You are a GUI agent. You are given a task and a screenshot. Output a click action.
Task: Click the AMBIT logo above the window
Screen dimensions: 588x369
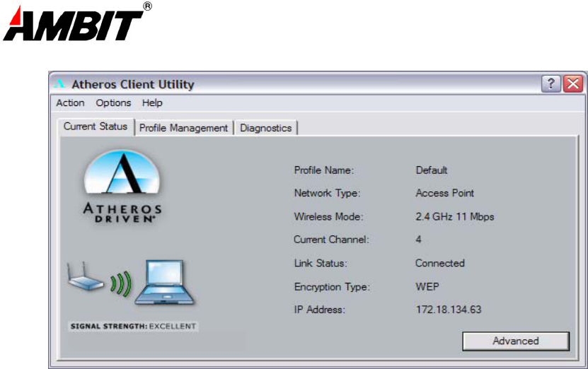pos(77,22)
